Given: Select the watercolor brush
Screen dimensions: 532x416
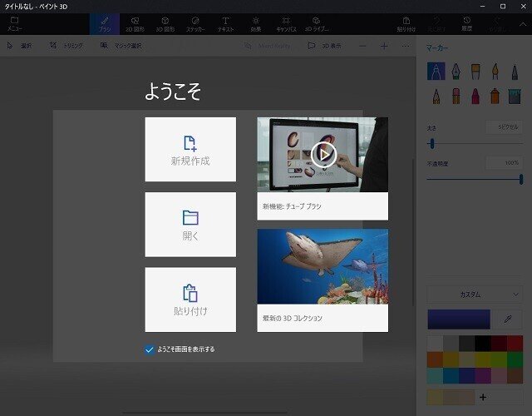Looking at the screenshot, I should [x=495, y=71].
